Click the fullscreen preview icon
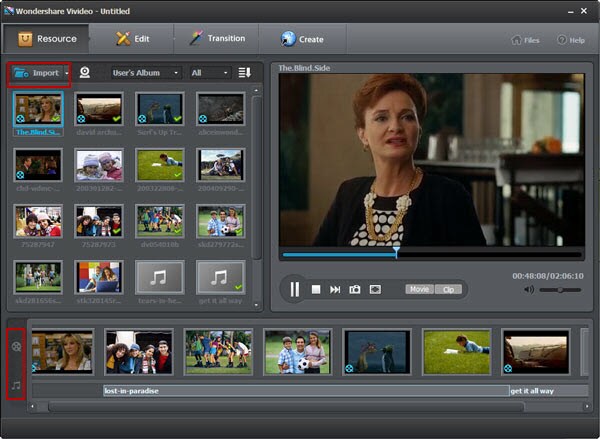600x439 pixels. coord(375,289)
